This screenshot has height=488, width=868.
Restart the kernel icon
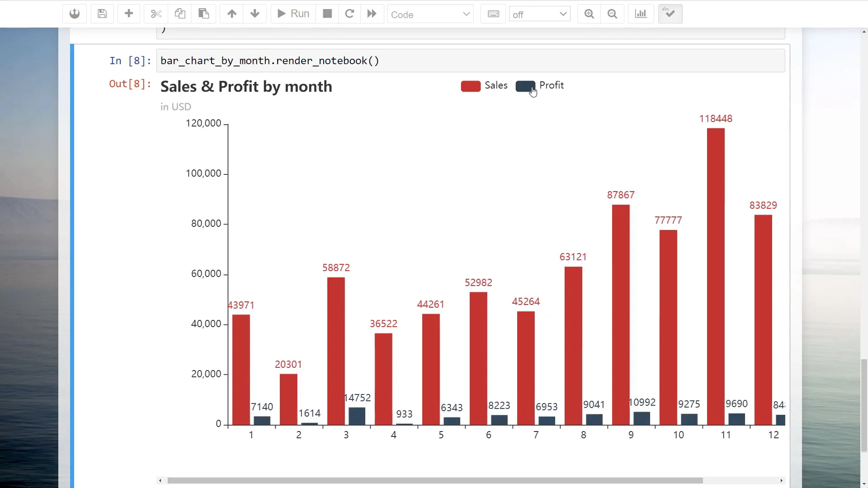(349, 14)
